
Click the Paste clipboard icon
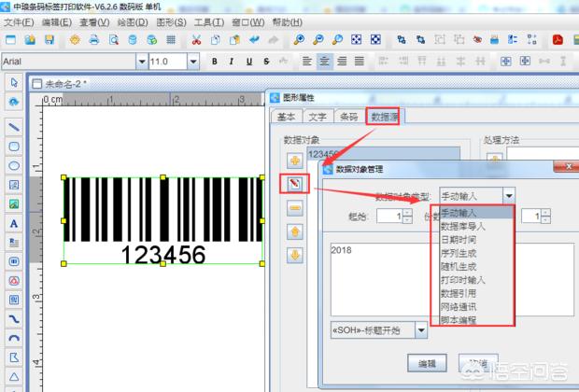[234, 39]
